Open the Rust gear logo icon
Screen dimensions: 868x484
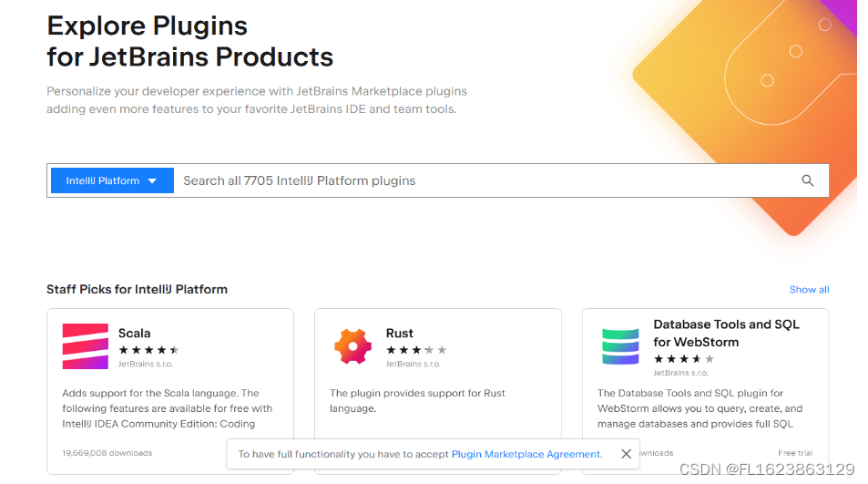(353, 346)
